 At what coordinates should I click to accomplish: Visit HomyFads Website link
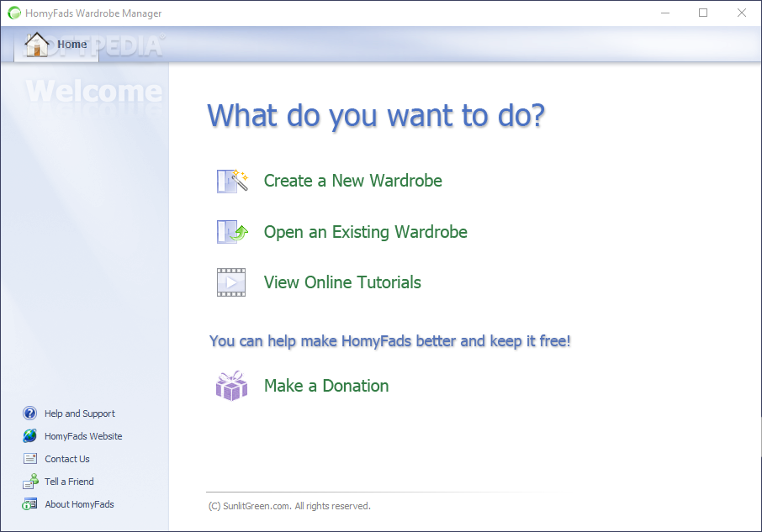[x=83, y=436]
